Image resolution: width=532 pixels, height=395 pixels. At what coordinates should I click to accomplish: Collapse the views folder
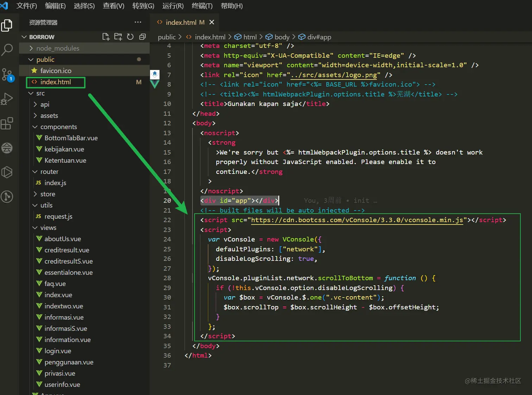pyautogui.click(x=48, y=228)
